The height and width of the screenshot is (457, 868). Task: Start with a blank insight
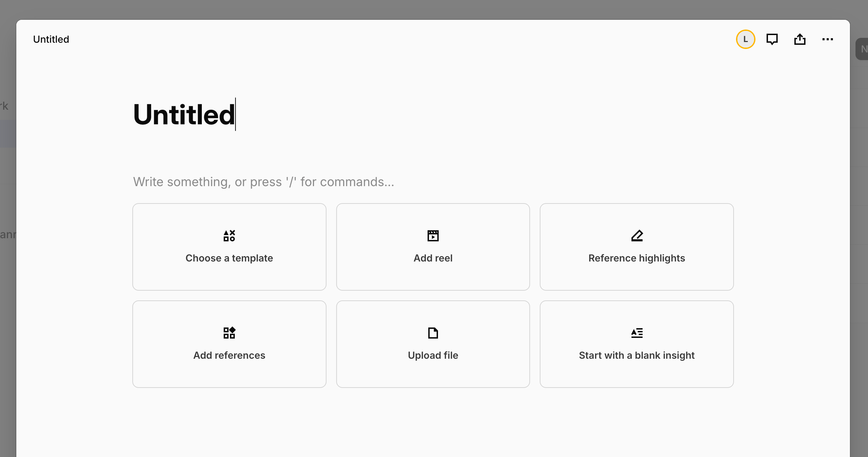[x=637, y=355]
